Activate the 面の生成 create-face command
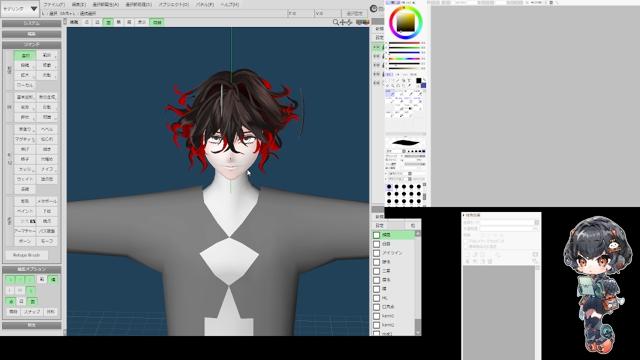 point(47,97)
